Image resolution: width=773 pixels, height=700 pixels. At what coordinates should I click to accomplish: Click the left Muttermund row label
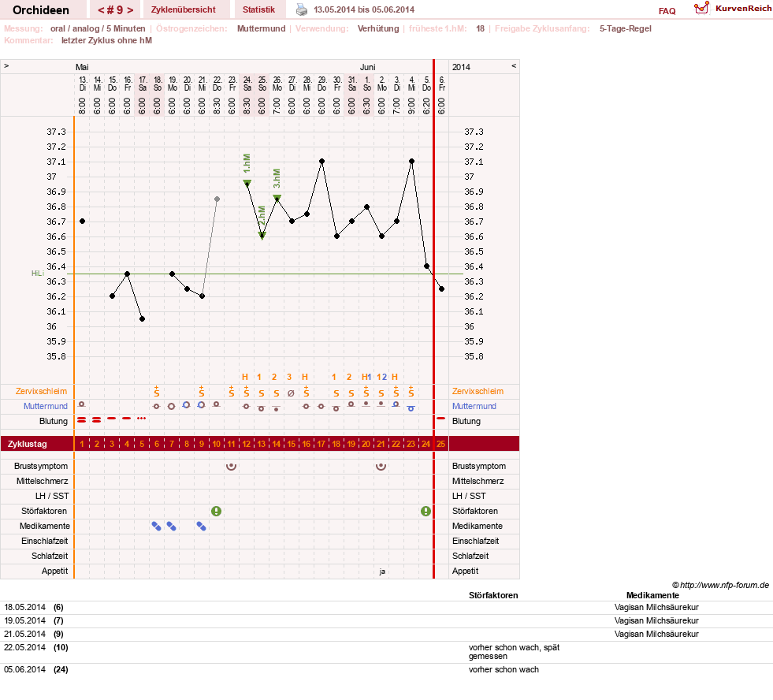(x=46, y=406)
